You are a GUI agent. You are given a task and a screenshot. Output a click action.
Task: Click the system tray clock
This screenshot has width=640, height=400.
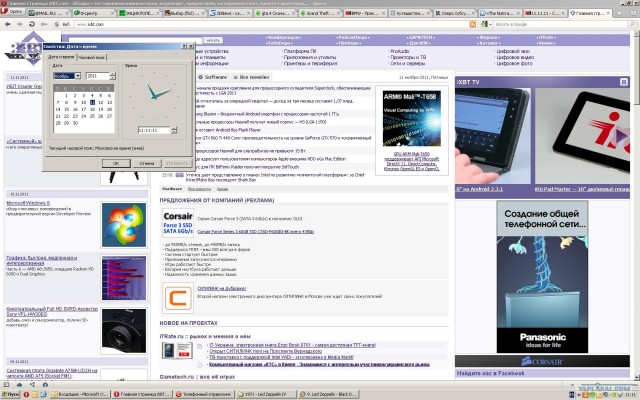630,395
